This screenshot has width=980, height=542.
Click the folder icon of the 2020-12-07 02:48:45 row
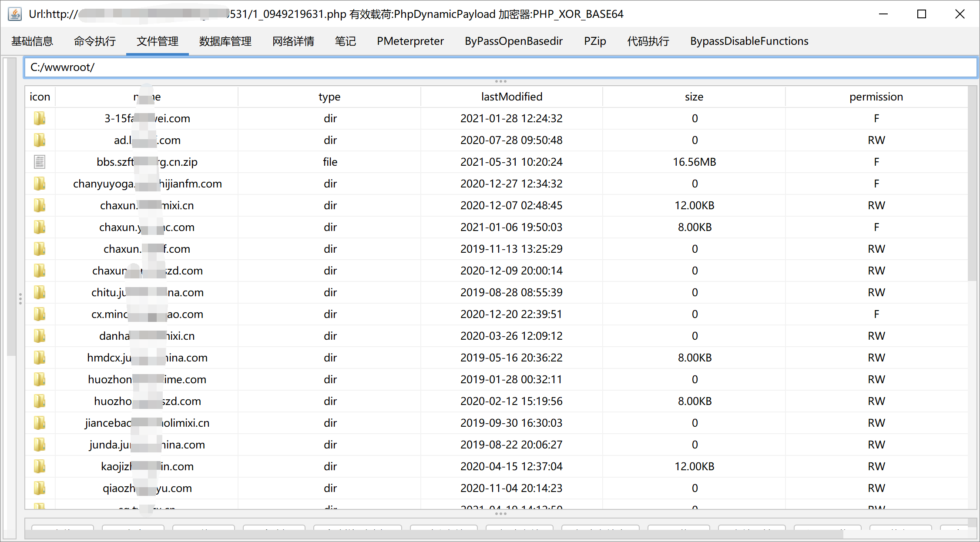[x=40, y=205]
